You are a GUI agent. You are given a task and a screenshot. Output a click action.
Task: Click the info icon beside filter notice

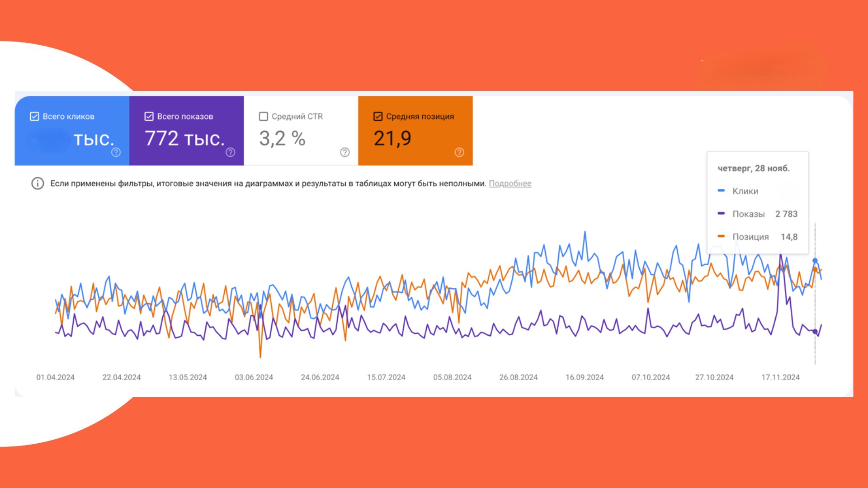38,183
